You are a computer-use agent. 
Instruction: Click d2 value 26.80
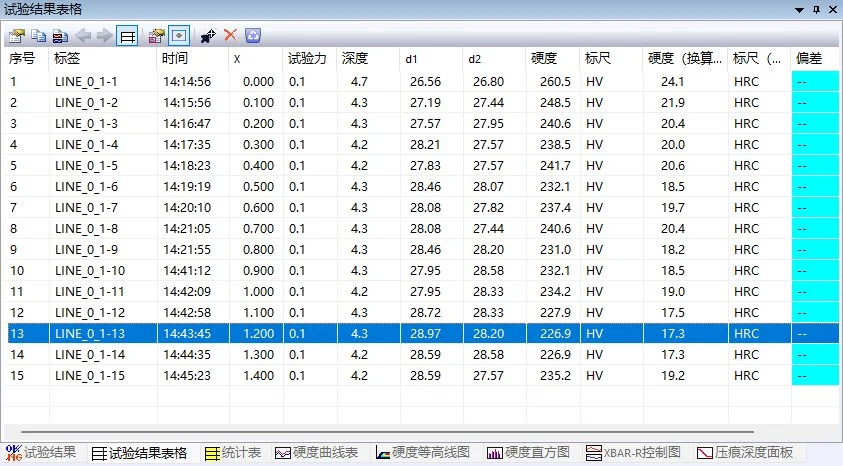coord(488,82)
